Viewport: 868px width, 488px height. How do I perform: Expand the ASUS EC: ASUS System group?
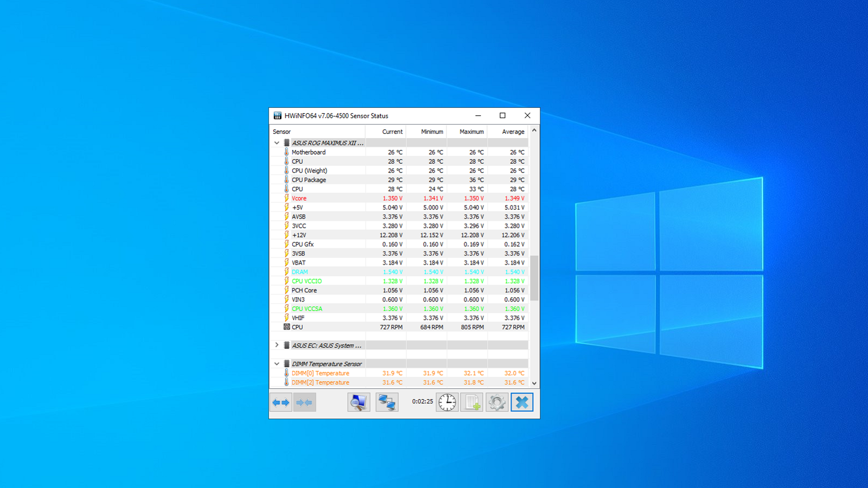coord(277,345)
